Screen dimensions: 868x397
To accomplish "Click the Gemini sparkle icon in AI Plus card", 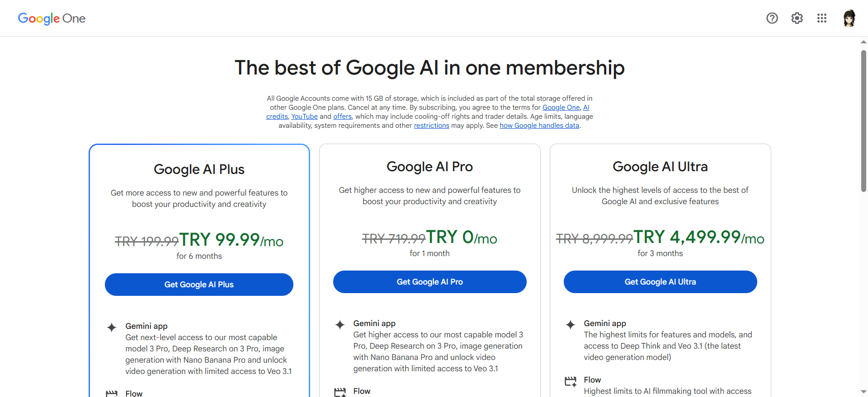I will (x=112, y=327).
